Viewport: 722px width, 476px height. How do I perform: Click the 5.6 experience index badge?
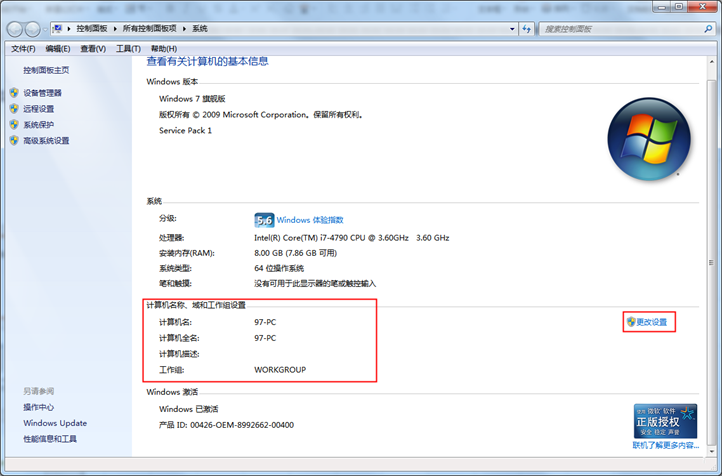click(x=264, y=220)
